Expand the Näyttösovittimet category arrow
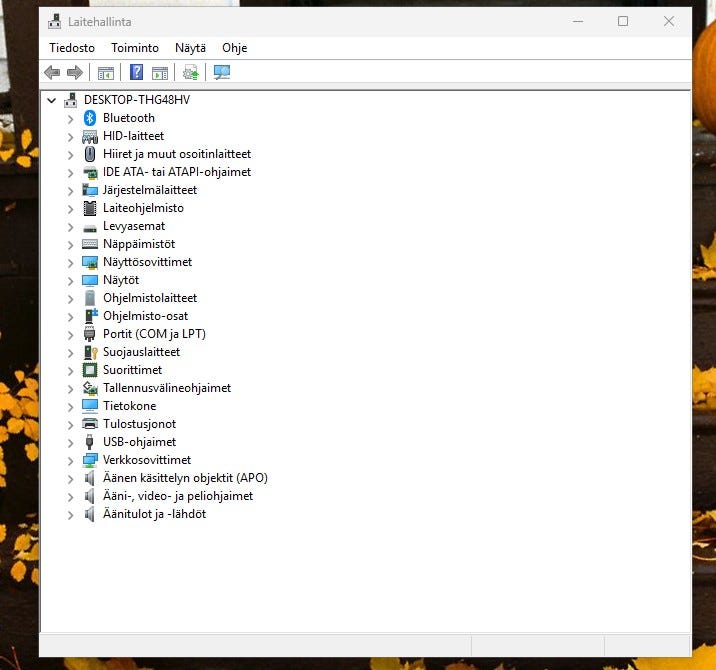The height and width of the screenshot is (670, 716). click(70, 263)
